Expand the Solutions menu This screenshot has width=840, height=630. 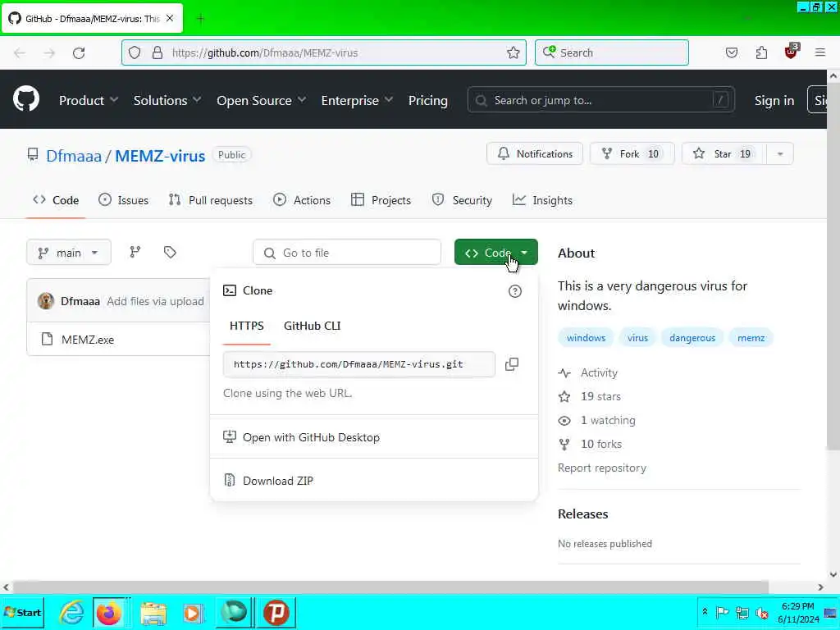point(167,100)
